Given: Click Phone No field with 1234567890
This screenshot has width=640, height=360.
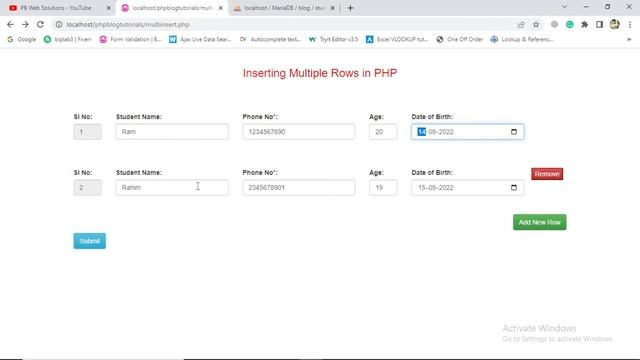Looking at the screenshot, I should pyautogui.click(x=298, y=132).
